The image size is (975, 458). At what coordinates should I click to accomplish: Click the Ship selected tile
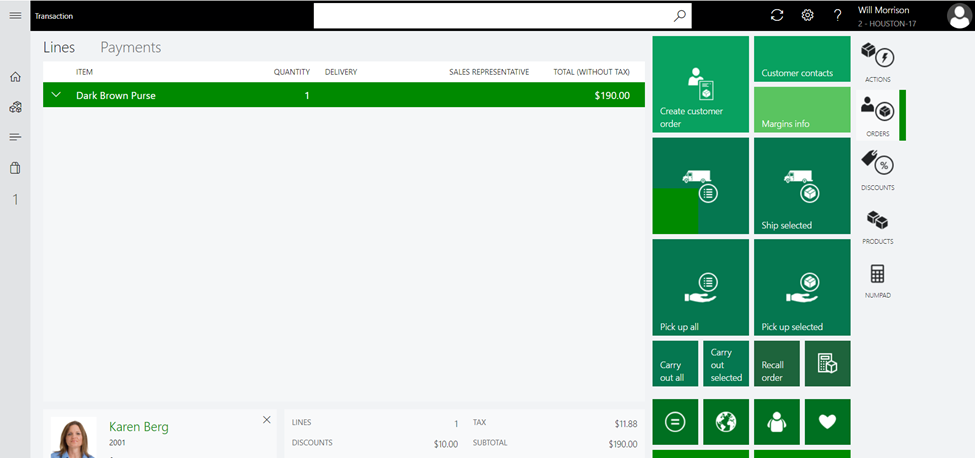pyautogui.click(x=802, y=186)
